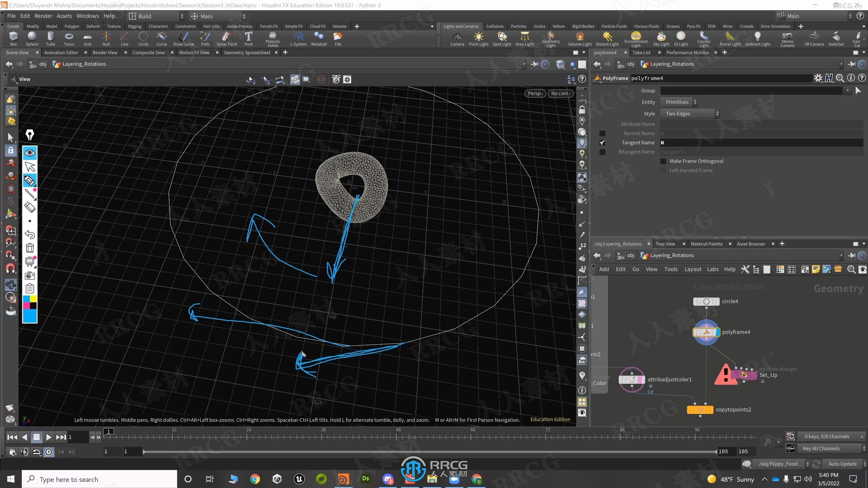
Task: Click the obj path in the network editor
Action: click(630, 256)
